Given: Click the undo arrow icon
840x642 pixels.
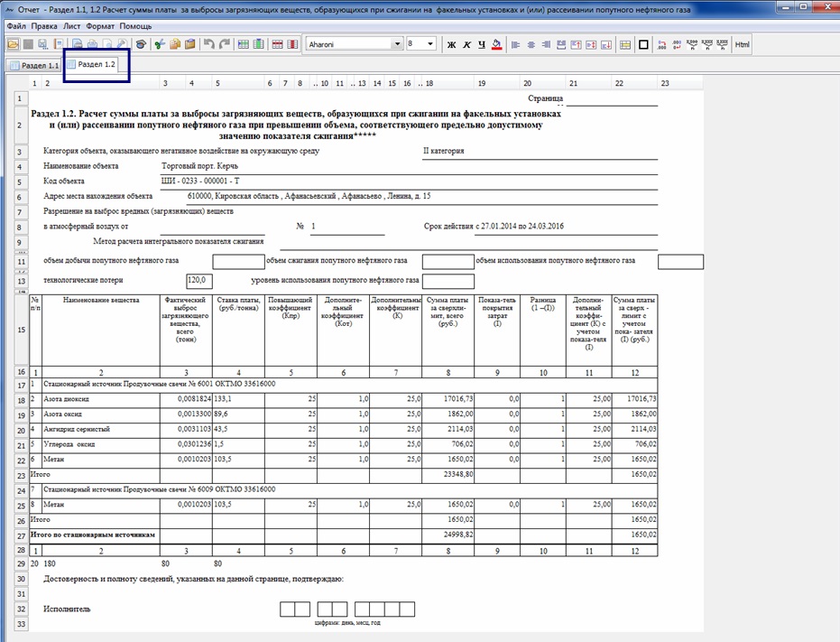Looking at the screenshot, I should pyautogui.click(x=209, y=44).
